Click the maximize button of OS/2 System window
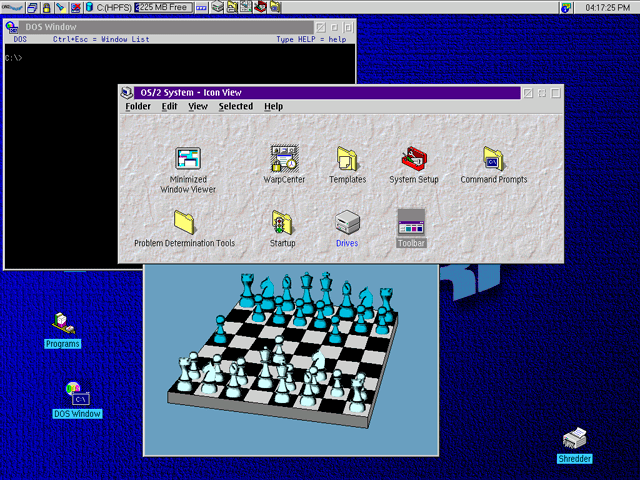 [x=556, y=93]
